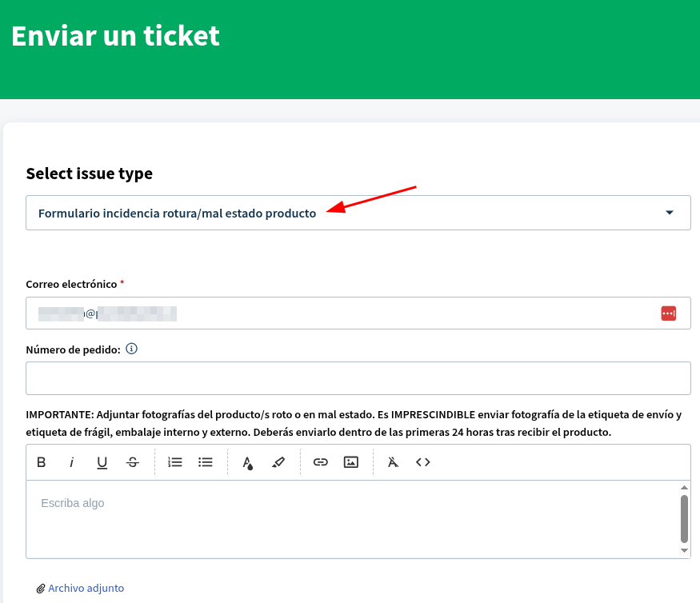
Task: Click the editor vertical scrollbar thumb
Action: click(684, 519)
